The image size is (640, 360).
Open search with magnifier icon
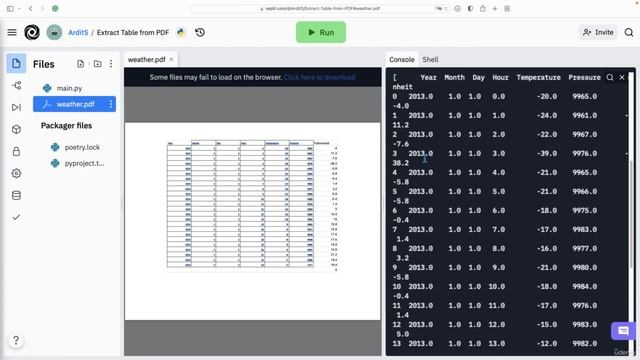629,32
